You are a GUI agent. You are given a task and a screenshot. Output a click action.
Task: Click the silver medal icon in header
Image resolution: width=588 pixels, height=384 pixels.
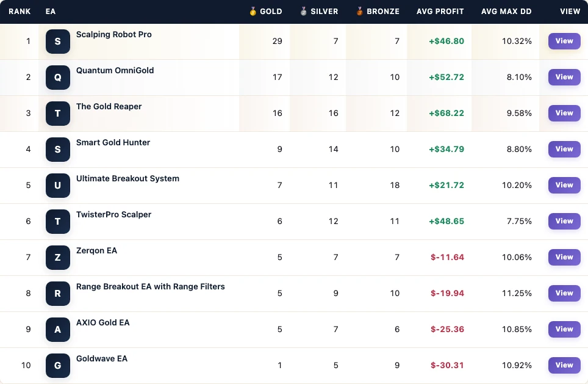(x=303, y=11)
